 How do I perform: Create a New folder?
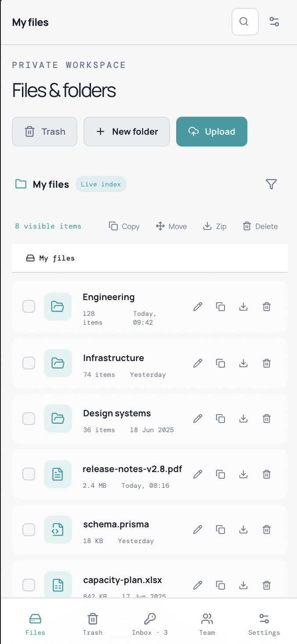pos(127,132)
